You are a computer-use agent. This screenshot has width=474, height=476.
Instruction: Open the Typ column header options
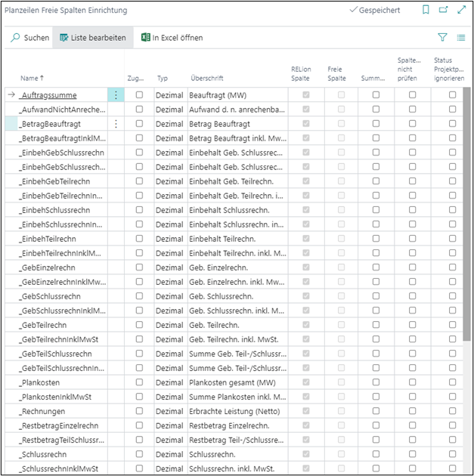pyautogui.click(x=163, y=78)
